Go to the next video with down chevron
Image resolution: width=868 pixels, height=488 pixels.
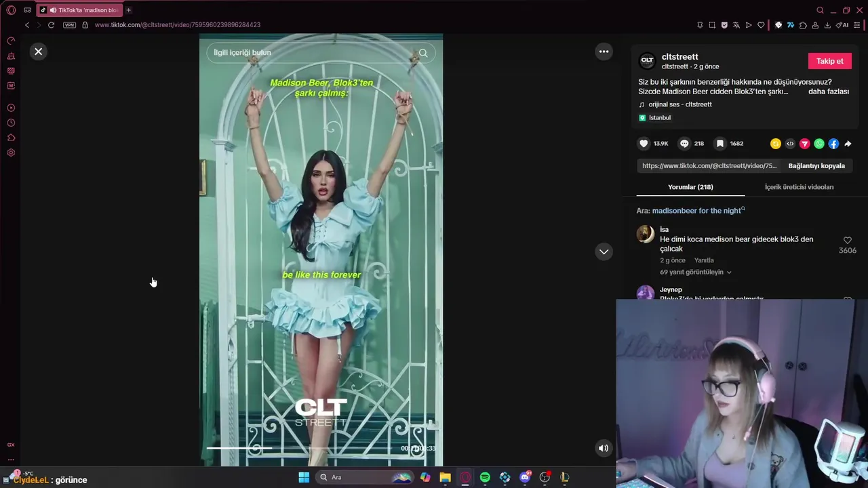(604, 251)
